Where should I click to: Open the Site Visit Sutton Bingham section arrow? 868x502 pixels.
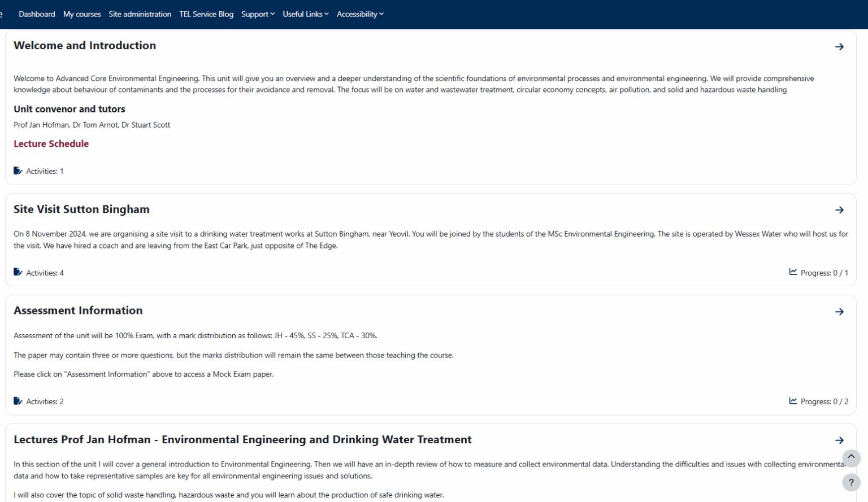point(840,209)
